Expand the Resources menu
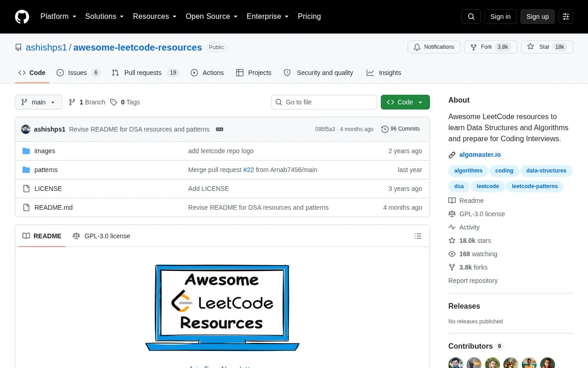588x368 pixels. (155, 17)
